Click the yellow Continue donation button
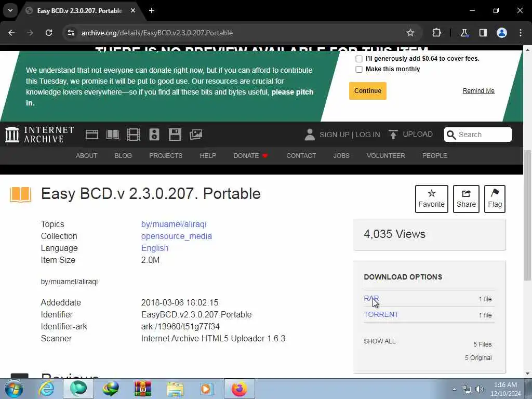532x399 pixels. 368,91
